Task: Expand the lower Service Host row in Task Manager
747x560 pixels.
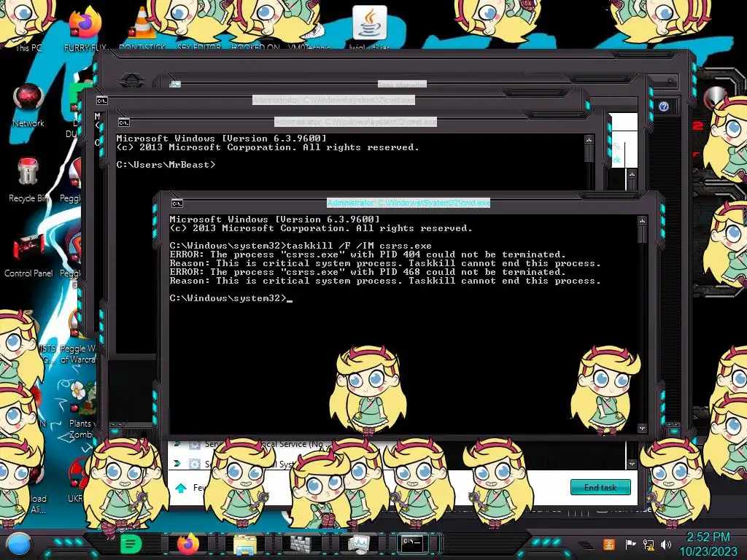Action: (x=177, y=463)
